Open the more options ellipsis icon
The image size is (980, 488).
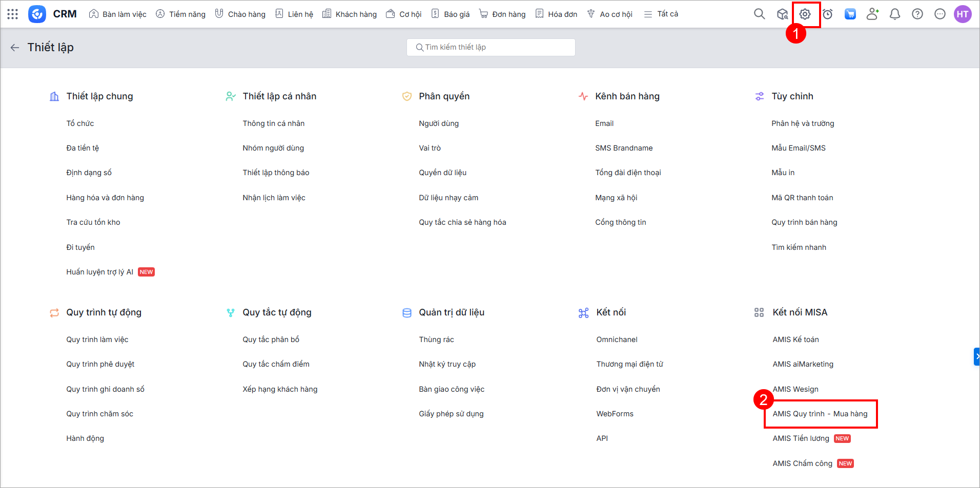pyautogui.click(x=940, y=14)
